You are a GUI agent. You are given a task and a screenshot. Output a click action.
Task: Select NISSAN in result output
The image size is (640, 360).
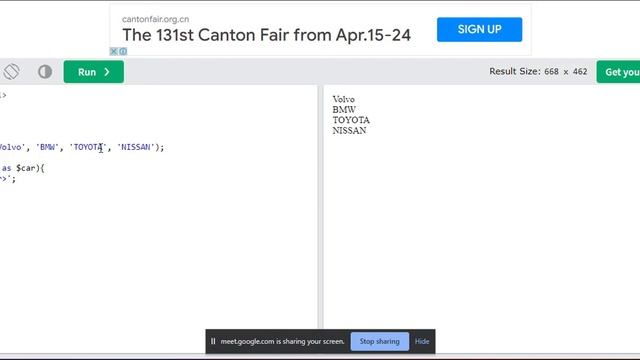point(349,131)
